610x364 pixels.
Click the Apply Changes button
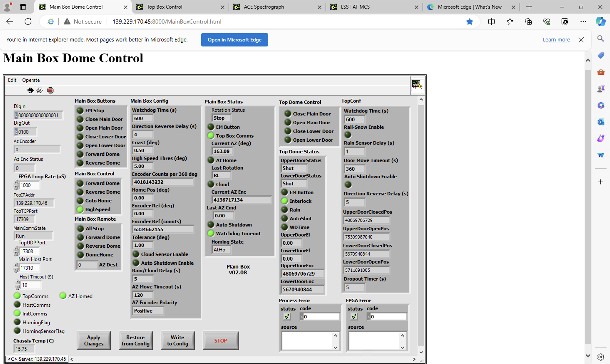(x=93, y=340)
